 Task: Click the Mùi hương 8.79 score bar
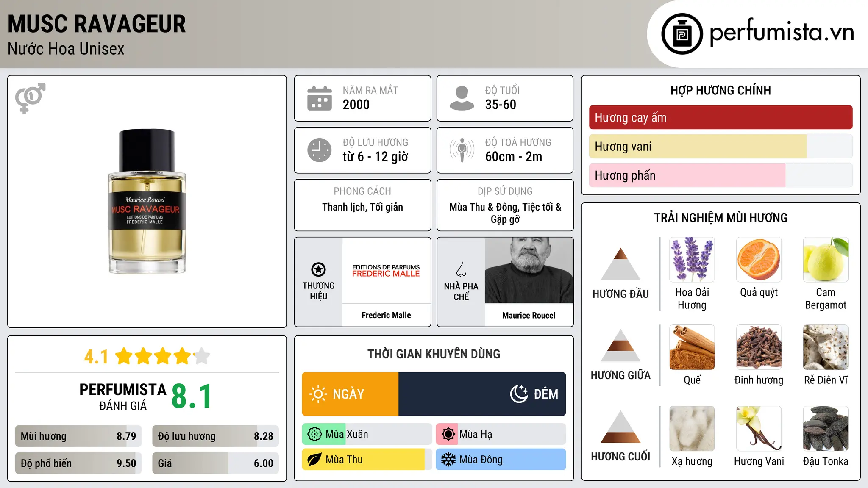[x=78, y=436]
